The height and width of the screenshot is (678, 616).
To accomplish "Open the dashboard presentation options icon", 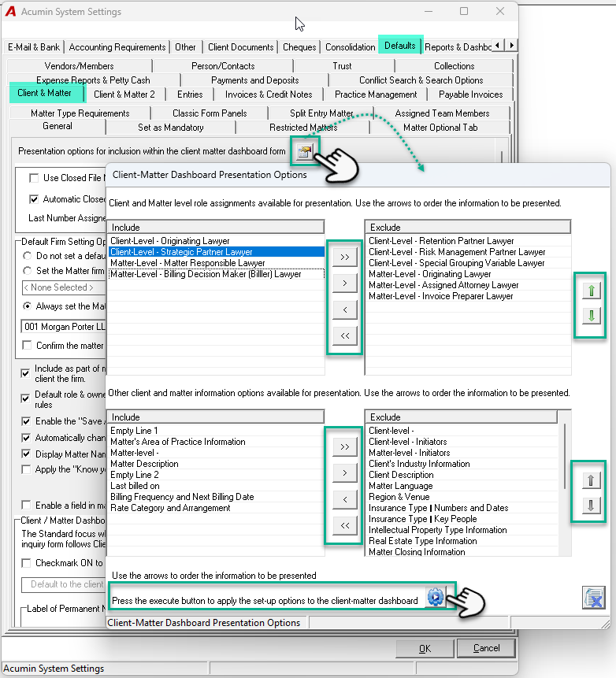I will [x=305, y=151].
